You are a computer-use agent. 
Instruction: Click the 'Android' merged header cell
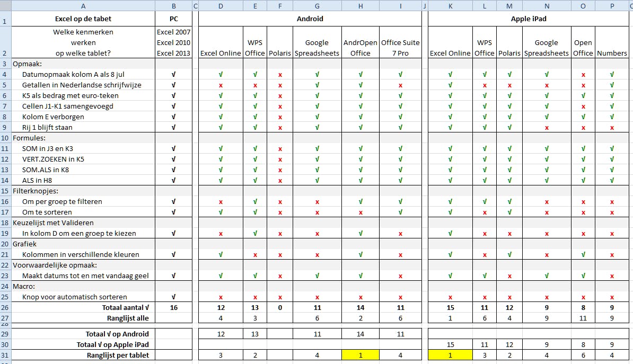tap(310, 19)
